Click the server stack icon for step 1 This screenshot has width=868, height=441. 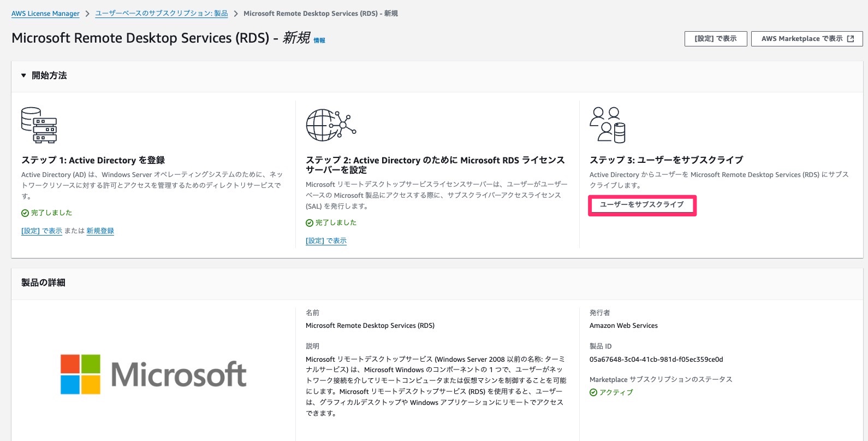tap(39, 125)
